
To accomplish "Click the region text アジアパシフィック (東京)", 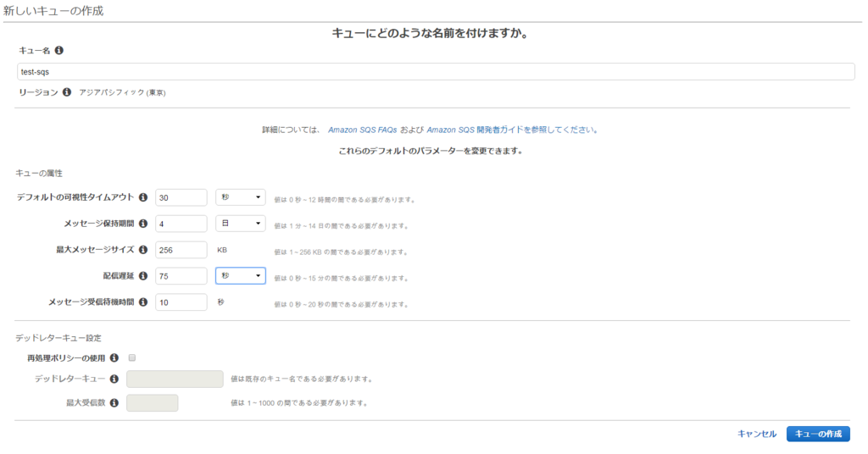I will click(x=122, y=92).
